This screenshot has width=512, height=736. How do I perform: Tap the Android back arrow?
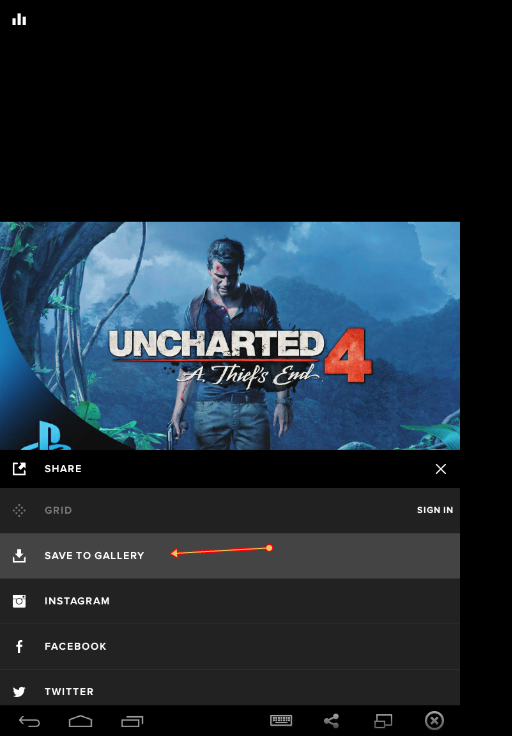(29, 721)
